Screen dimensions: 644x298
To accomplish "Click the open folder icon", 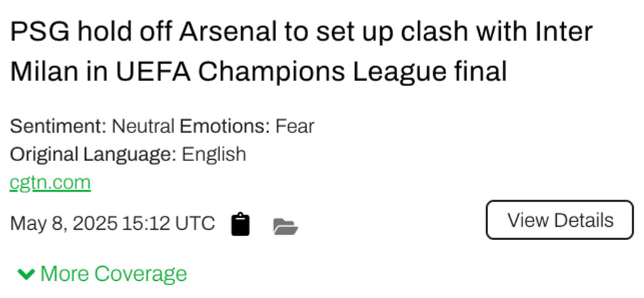I will pos(285,225).
